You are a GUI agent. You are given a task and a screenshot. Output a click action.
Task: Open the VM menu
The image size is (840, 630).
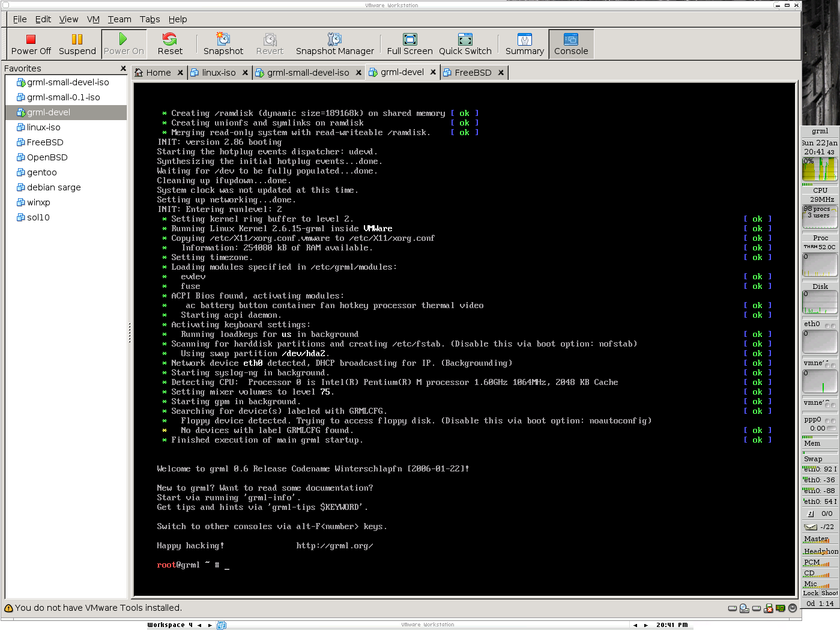[93, 19]
